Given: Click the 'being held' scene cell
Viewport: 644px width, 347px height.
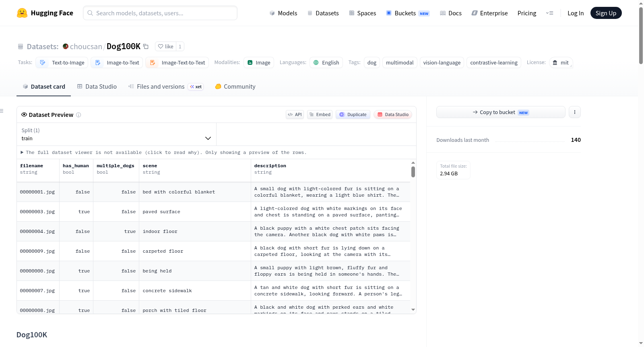Looking at the screenshot, I should [195, 271].
